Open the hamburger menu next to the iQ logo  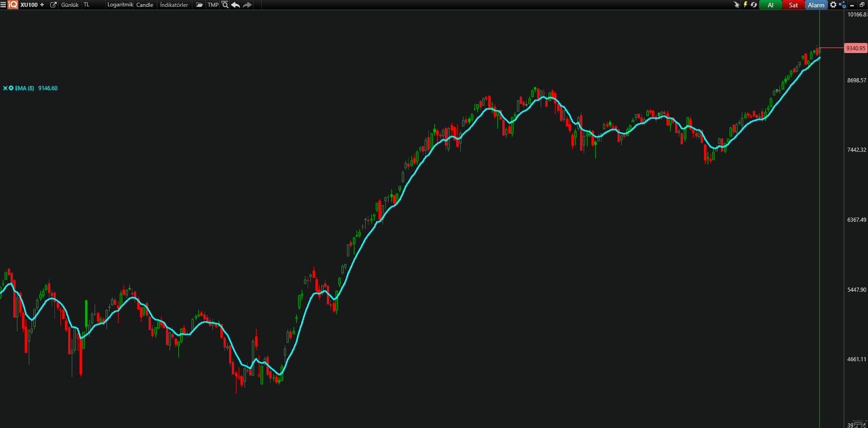tap(3, 5)
